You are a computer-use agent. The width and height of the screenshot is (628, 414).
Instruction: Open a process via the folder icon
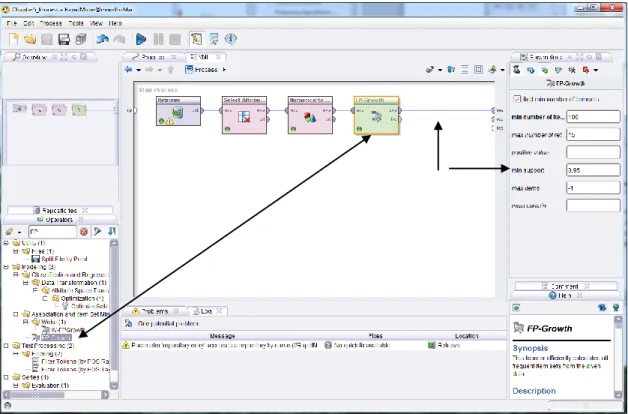pos(30,39)
